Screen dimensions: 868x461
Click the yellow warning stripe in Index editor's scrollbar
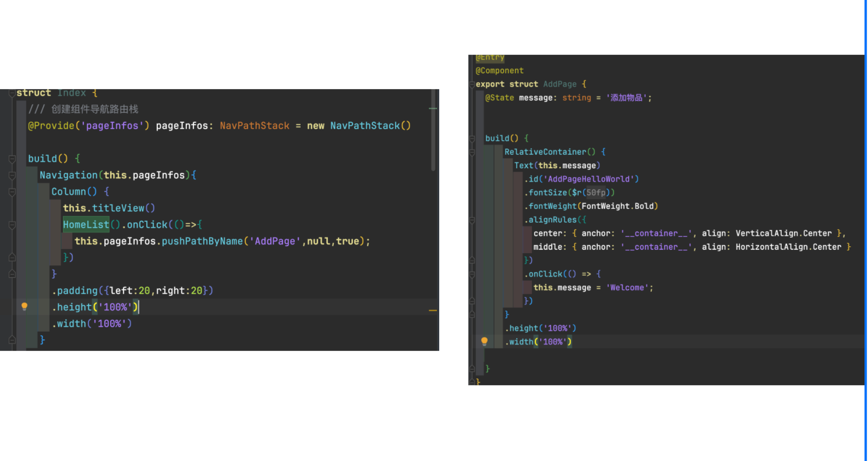coord(433,311)
